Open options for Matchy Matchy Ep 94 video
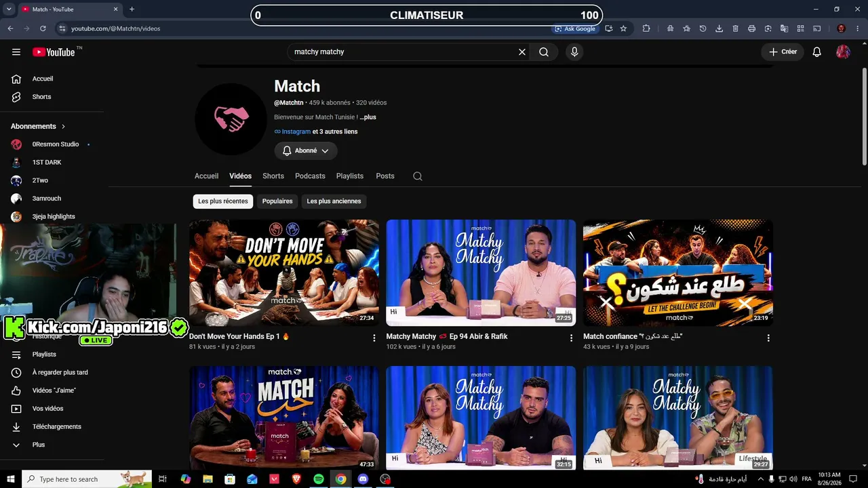The image size is (868, 488). (x=571, y=338)
